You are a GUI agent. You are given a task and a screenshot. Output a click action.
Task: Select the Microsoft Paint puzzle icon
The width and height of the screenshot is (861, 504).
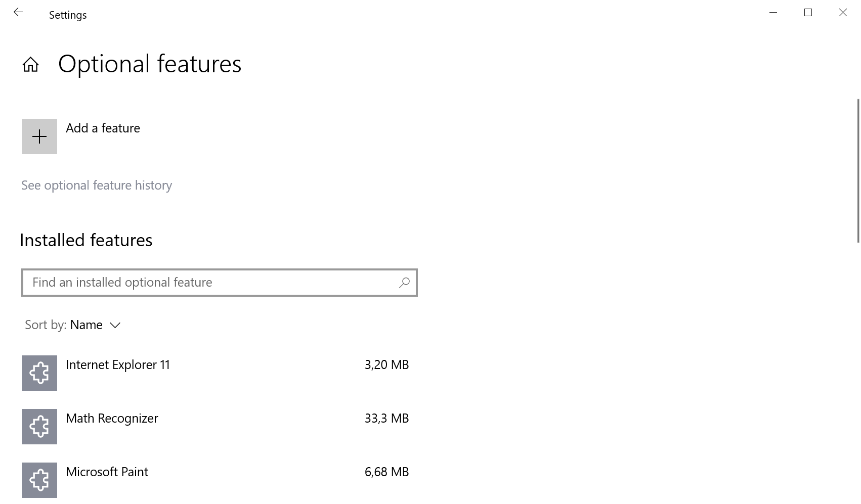(x=39, y=480)
